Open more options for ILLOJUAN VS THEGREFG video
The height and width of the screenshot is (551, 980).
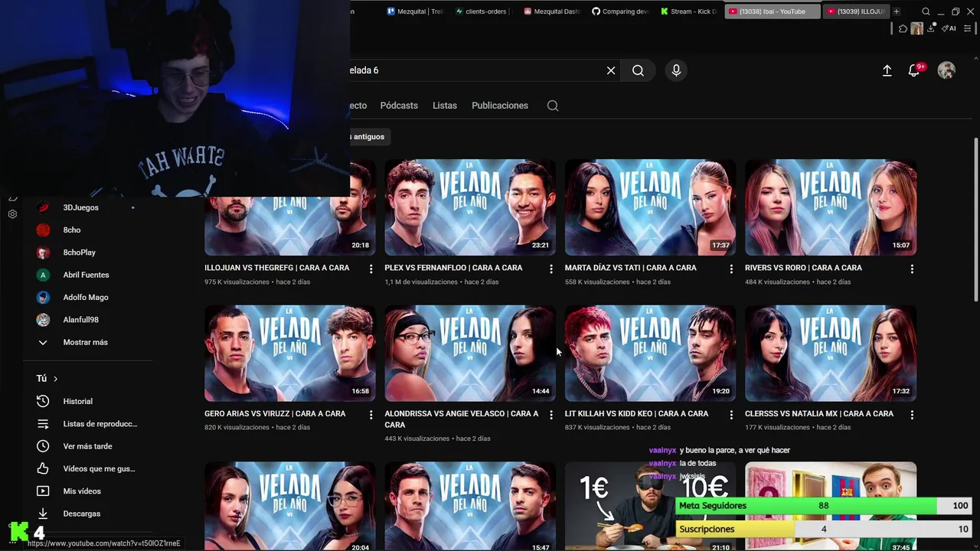tap(371, 269)
